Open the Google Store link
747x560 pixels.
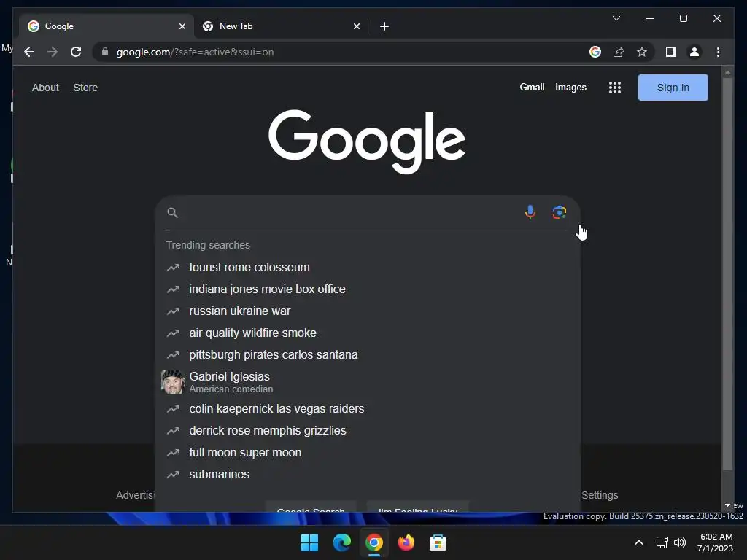click(x=85, y=87)
